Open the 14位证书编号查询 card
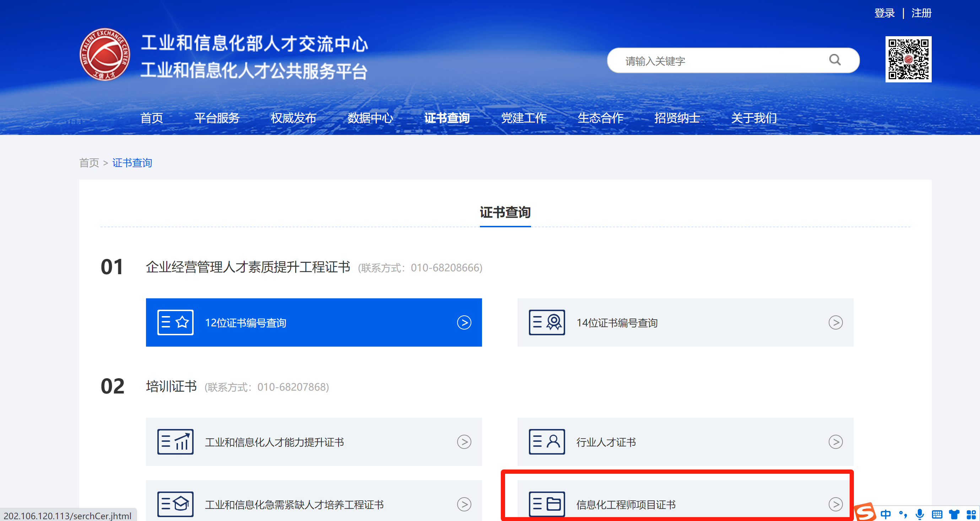The height and width of the screenshot is (521, 980). point(685,322)
